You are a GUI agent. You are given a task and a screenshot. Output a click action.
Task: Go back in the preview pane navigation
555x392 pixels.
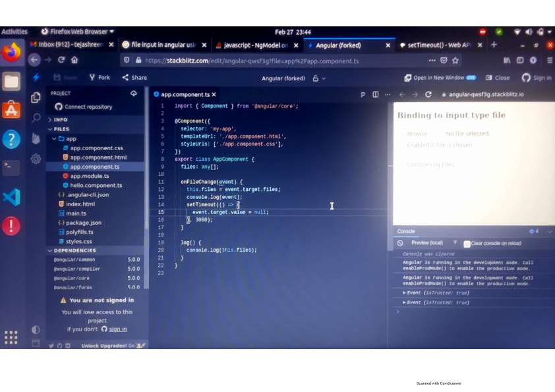(402, 94)
